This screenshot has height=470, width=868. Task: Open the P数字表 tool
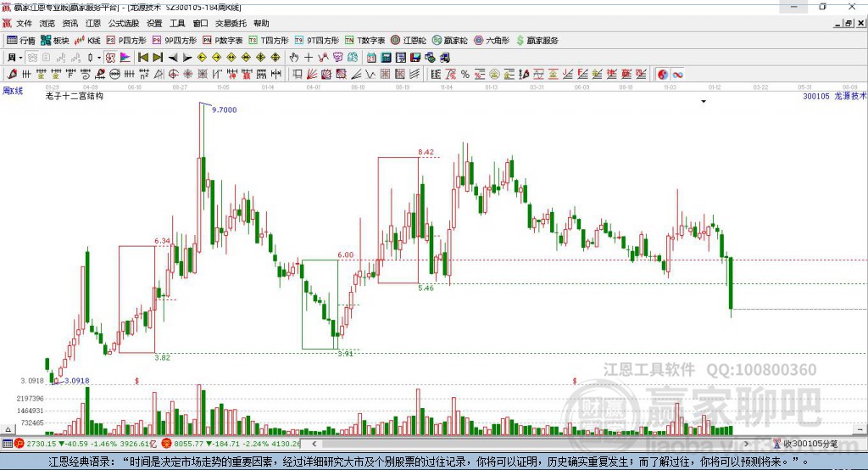point(223,41)
